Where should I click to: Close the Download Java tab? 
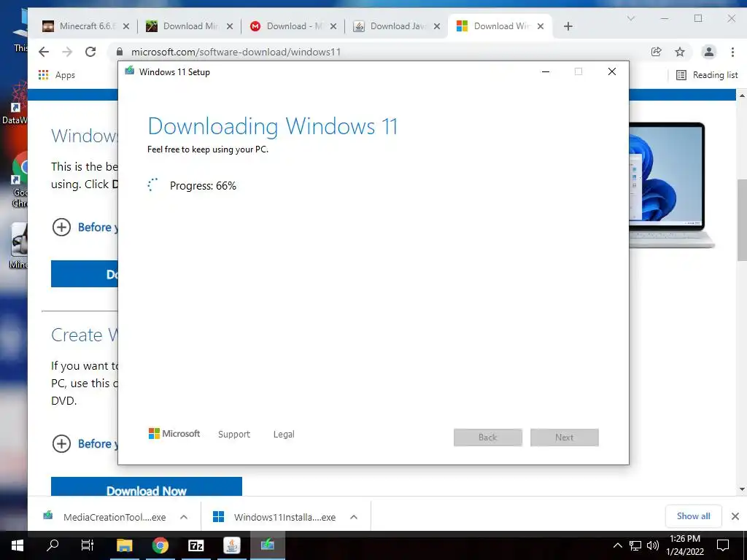(437, 26)
